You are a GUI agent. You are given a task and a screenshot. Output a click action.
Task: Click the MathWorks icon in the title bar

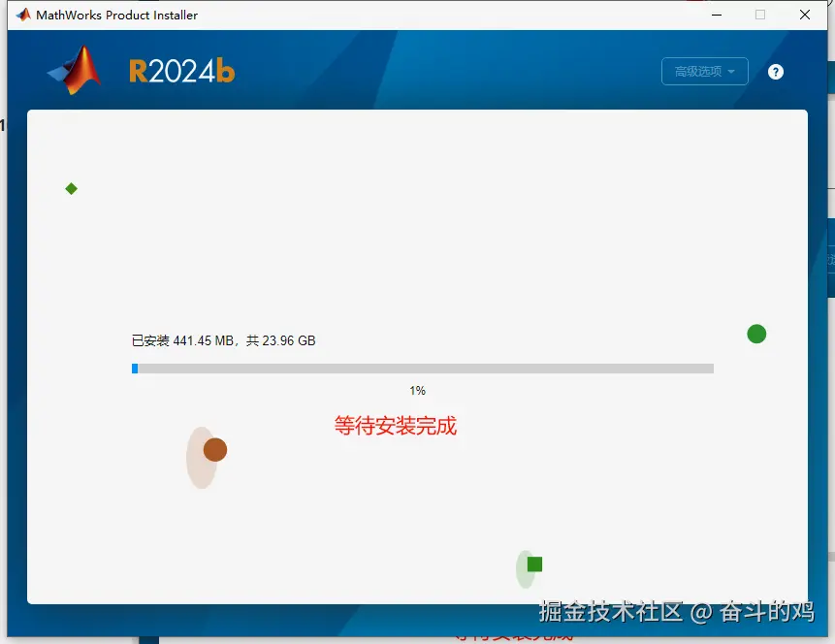coord(23,15)
